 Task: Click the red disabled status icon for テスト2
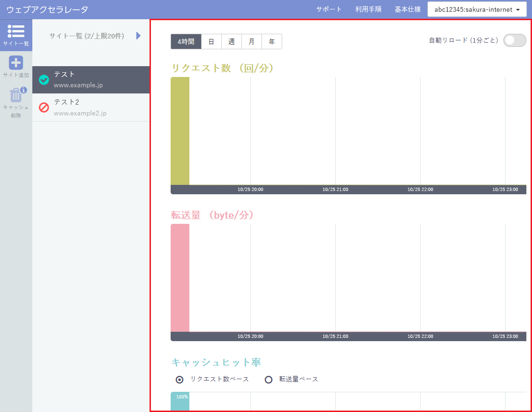[x=44, y=107]
